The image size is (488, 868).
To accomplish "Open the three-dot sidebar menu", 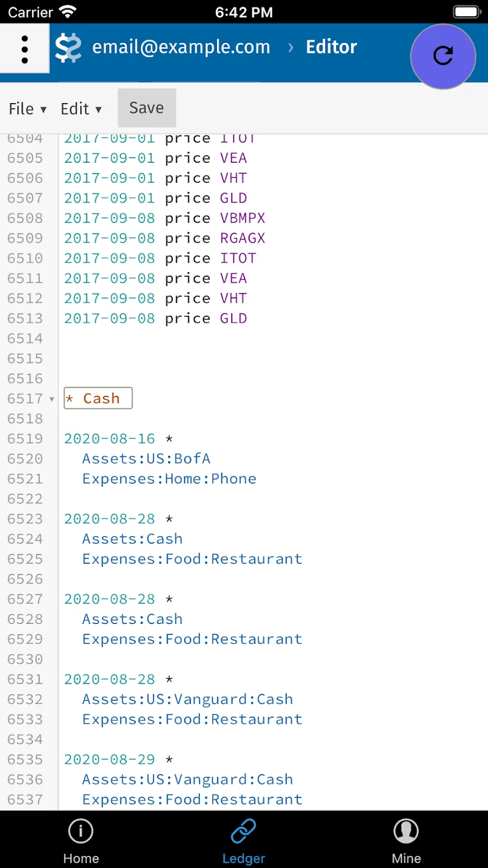I will (24, 49).
